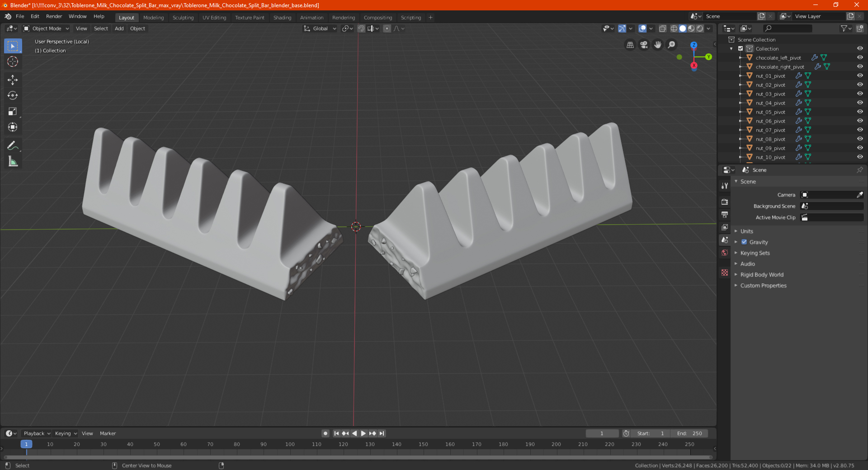This screenshot has height=470, width=868.
Task: Click the red X axis gizmo
Action: pos(694,66)
